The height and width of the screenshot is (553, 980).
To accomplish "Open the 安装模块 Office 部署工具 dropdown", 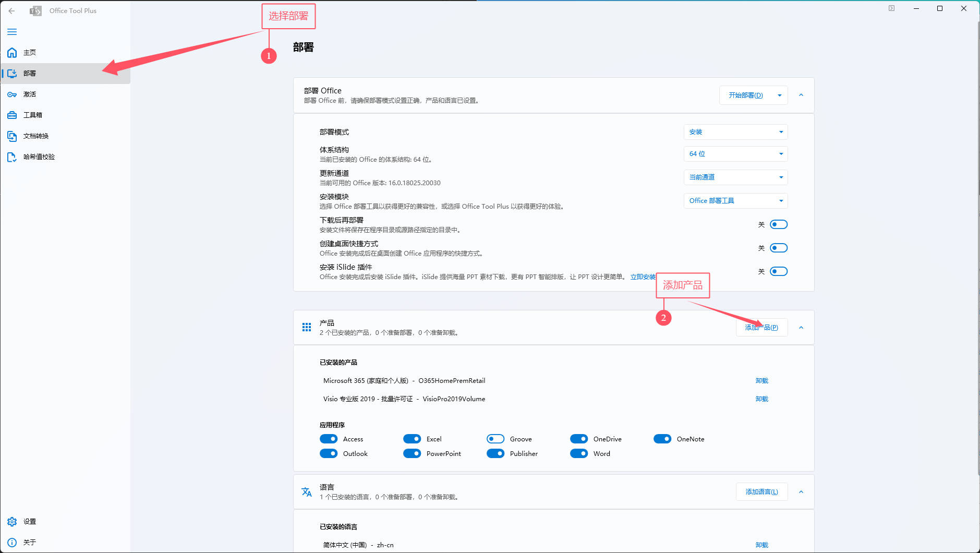I will coord(735,201).
